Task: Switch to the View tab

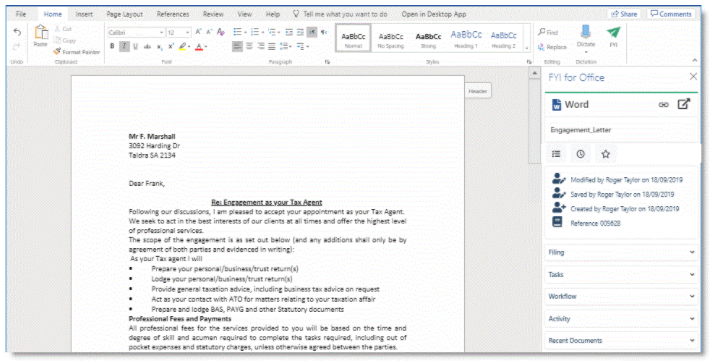Action: coord(245,14)
